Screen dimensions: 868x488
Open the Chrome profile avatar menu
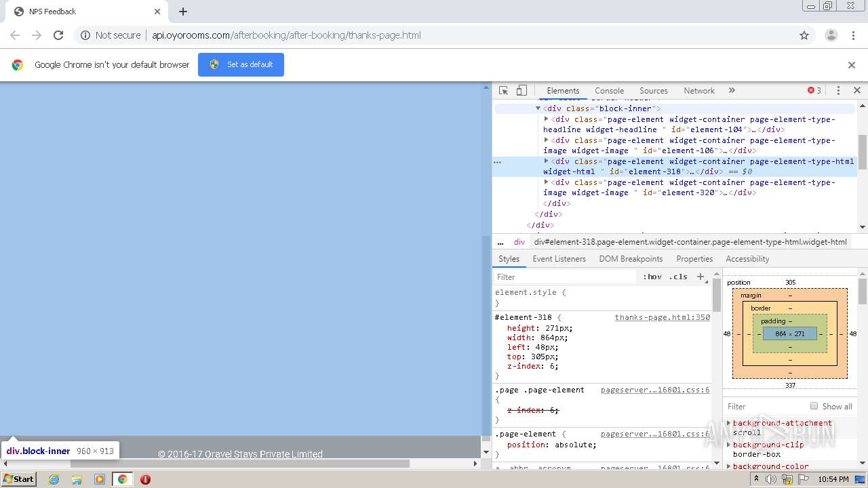[831, 35]
